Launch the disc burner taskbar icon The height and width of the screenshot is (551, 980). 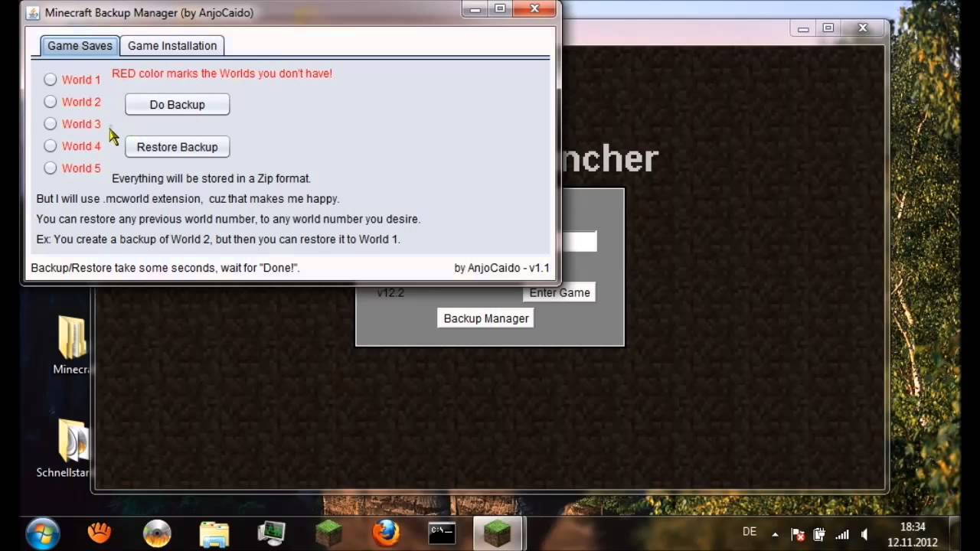[157, 533]
